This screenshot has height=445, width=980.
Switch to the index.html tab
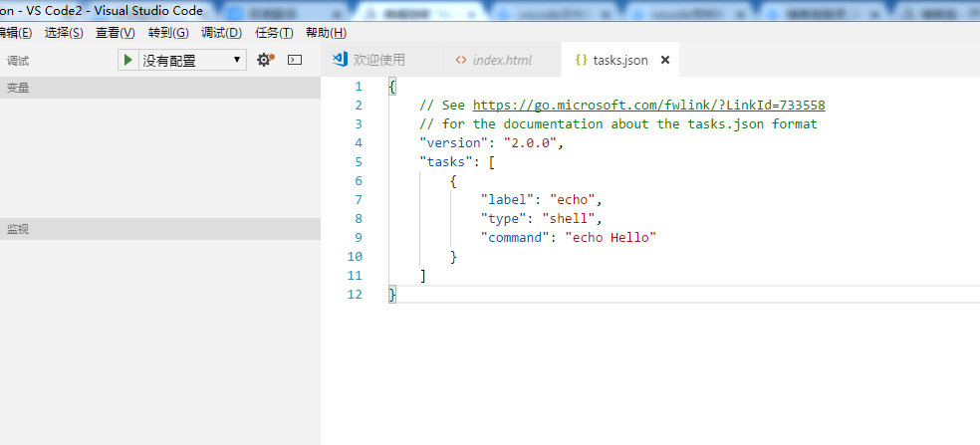(501, 60)
